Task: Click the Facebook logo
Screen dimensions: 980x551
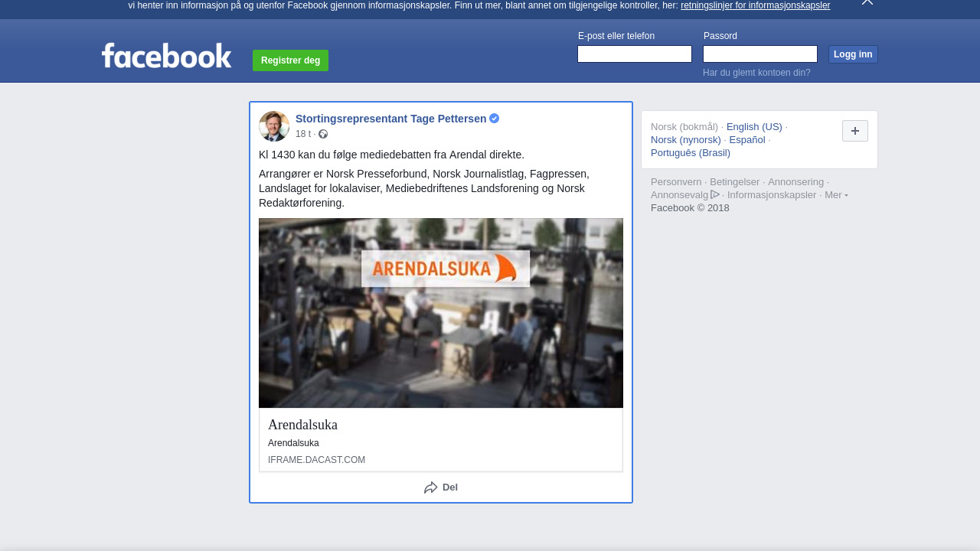Action: point(166,56)
